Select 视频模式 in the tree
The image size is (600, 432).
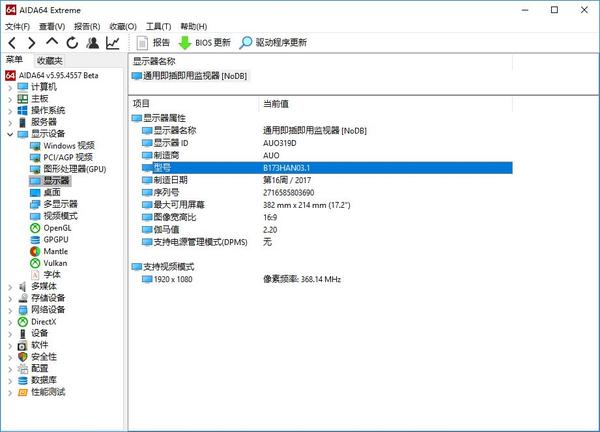click(x=54, y=216)
